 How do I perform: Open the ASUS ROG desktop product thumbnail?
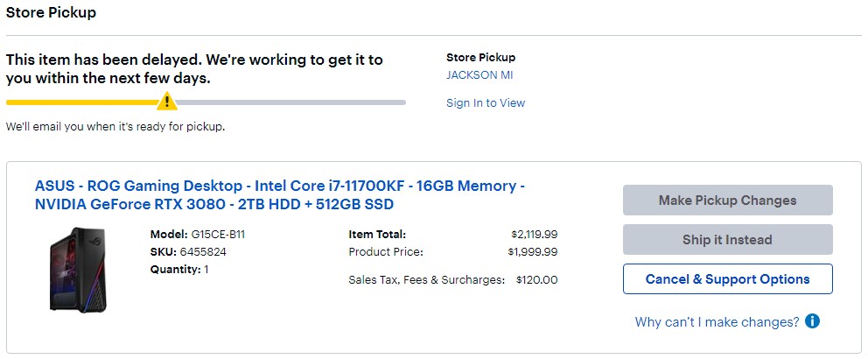click(78, 269)
